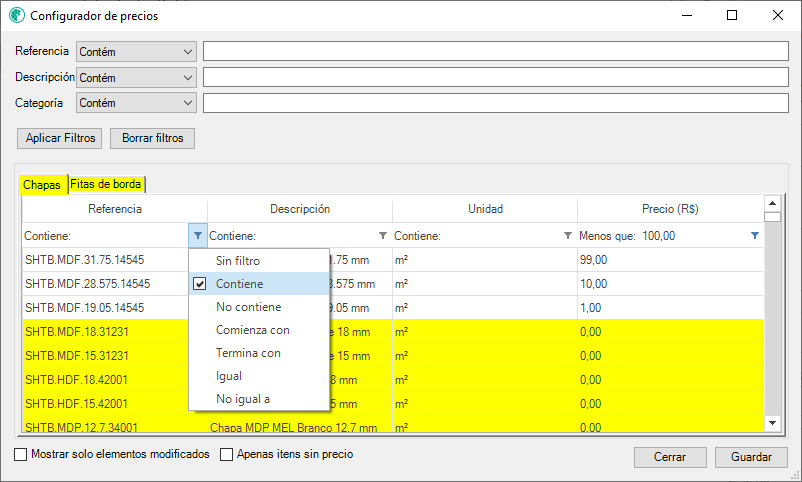
Task: Choose Sin filtro in the filter menu
Action: pyautogui.click(x=259, y=261)
